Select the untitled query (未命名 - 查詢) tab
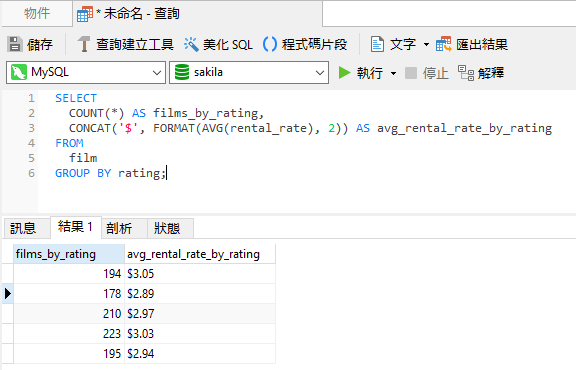576x370 pixels. tap(198, 14)
